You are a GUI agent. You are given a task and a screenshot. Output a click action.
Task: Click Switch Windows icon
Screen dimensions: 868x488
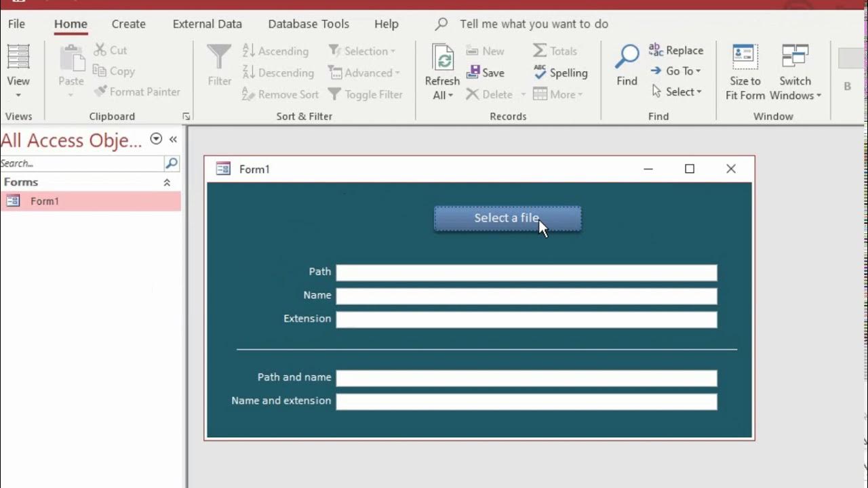click(795, 57)
